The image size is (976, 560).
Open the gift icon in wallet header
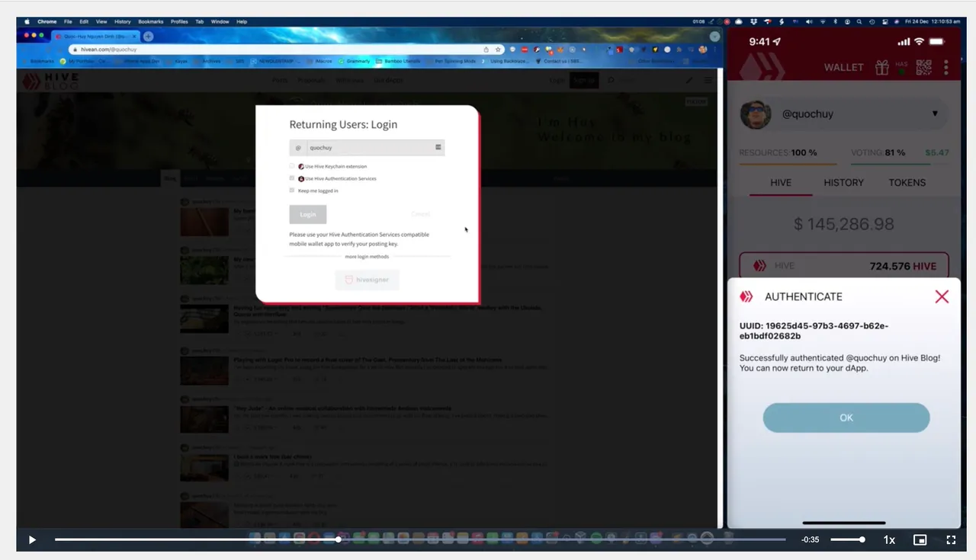click(x=881, y=67)
